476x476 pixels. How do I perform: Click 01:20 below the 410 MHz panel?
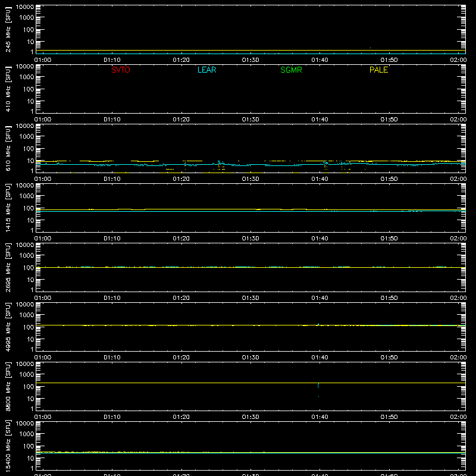[x=181, y=120]
